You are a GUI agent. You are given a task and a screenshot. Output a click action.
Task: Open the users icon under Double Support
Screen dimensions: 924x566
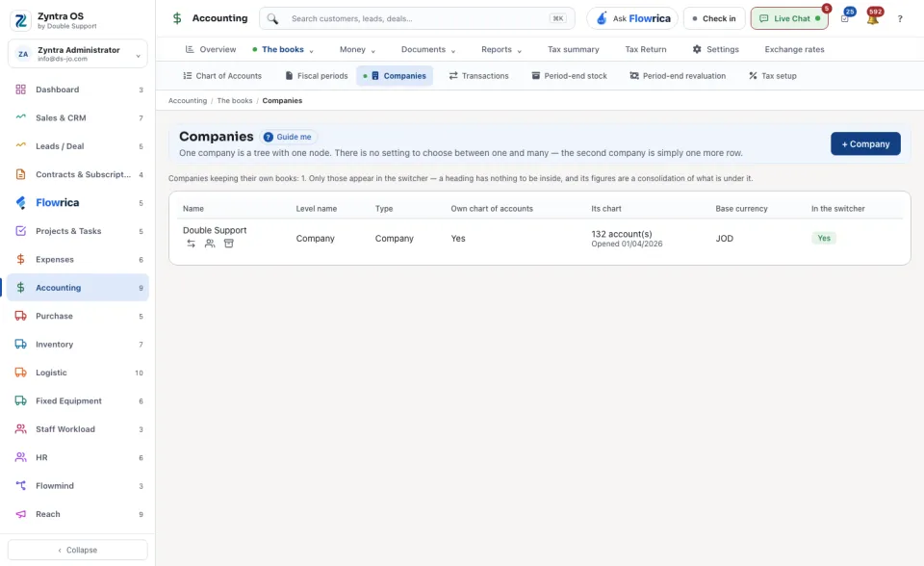(210, 244)
